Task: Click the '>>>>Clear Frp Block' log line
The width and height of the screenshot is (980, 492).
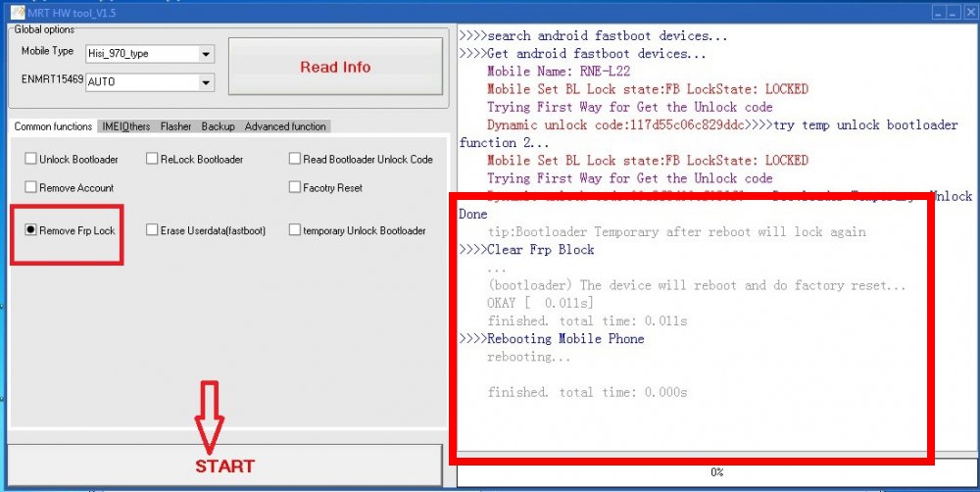Action: [x=526, y=250]
